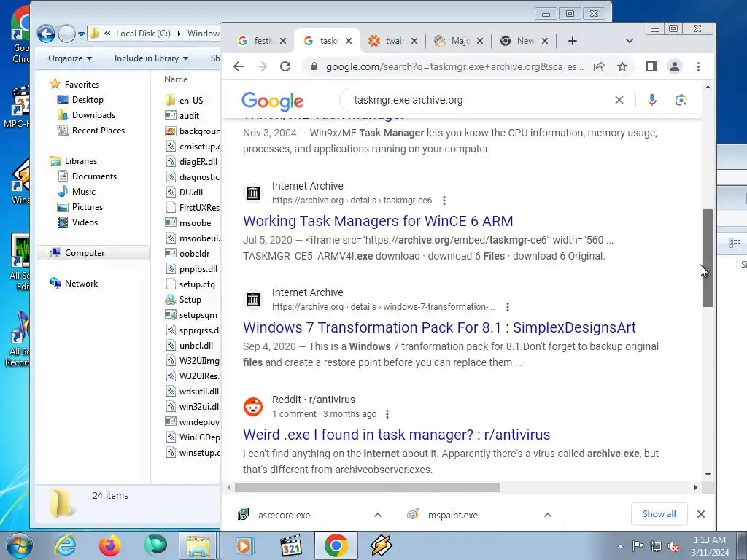
Task: Close the 'festi' tab
Action: (x=283, y=41)
